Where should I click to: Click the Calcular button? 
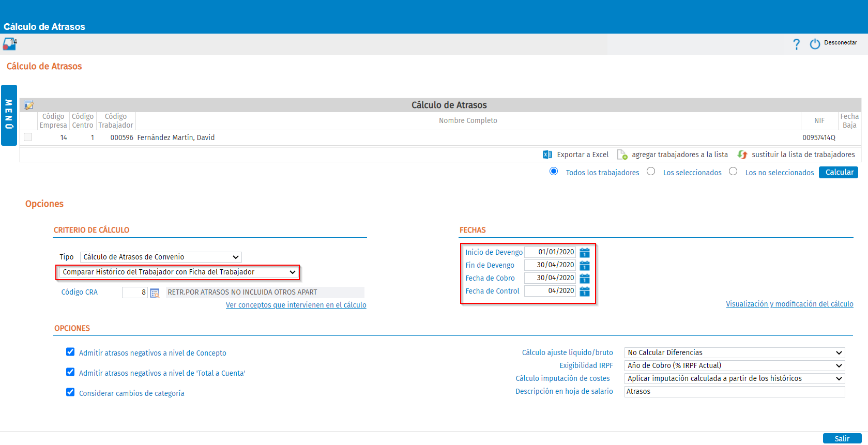[839, 172]
